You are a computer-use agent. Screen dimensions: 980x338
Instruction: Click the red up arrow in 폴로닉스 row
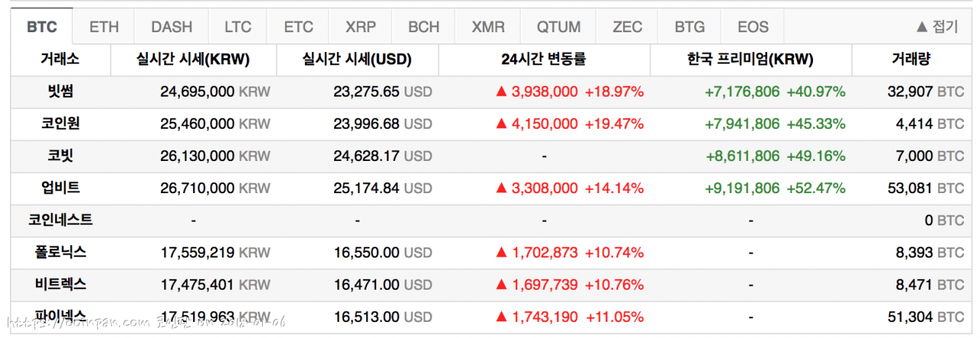coord(501,252)
